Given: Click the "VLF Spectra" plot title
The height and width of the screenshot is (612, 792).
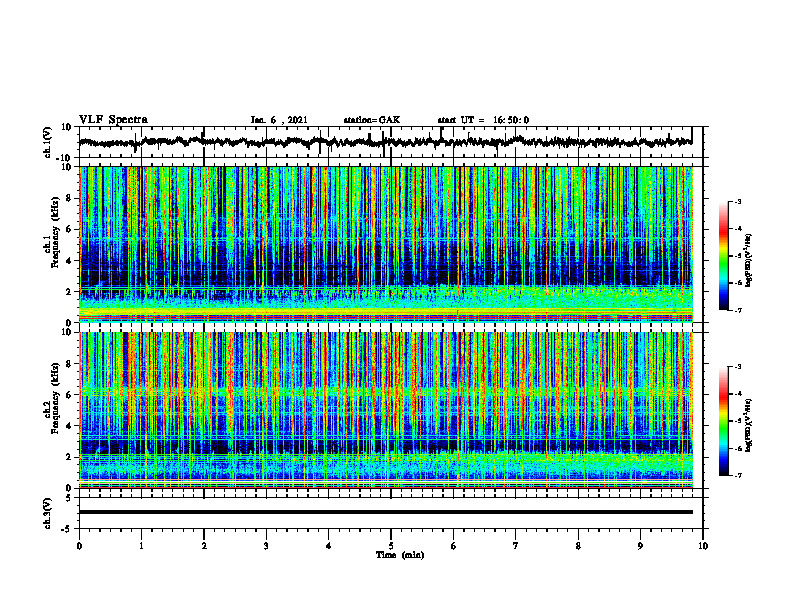Looking at the screenshot, I should tap(113, 120).
